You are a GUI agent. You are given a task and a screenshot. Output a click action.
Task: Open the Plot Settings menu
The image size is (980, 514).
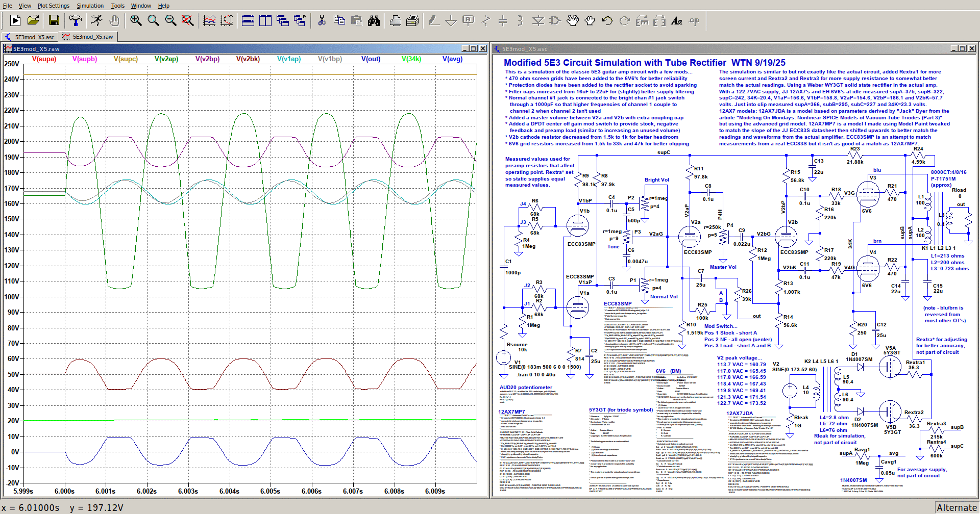coord(53,6)
